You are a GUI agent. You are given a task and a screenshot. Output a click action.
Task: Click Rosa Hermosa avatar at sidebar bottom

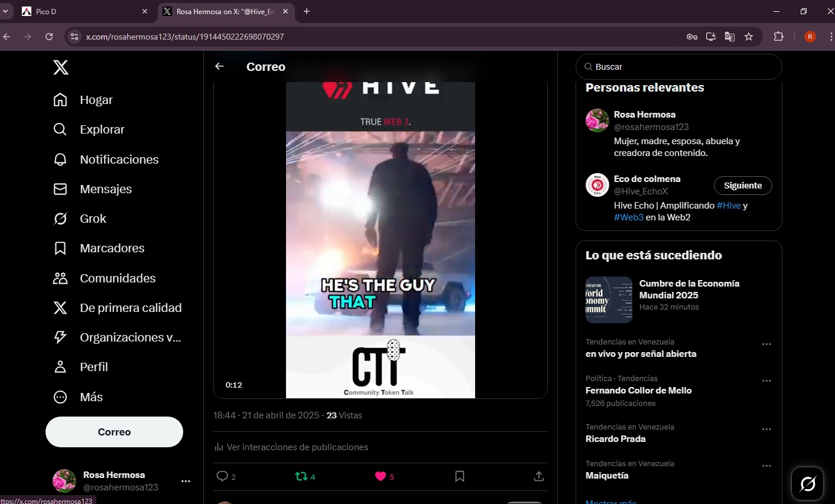(x=64, y=481)
